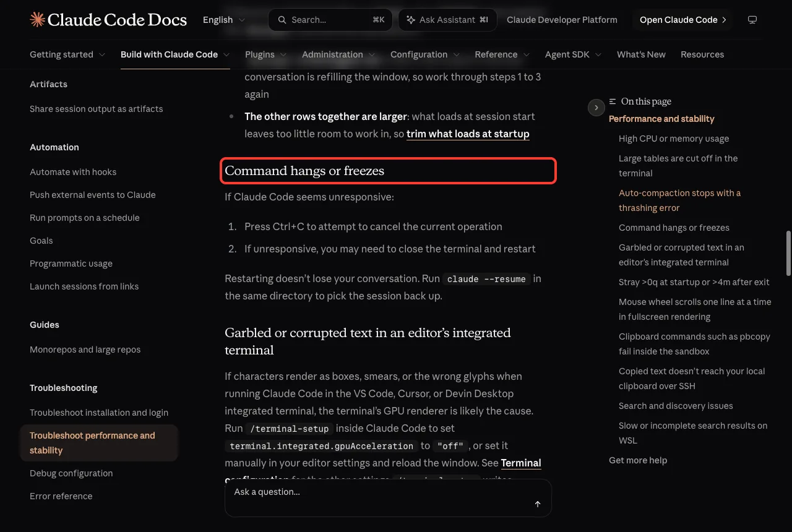Open Programmatic usage page
Viewport: 792px width, 532px height.
71,264
